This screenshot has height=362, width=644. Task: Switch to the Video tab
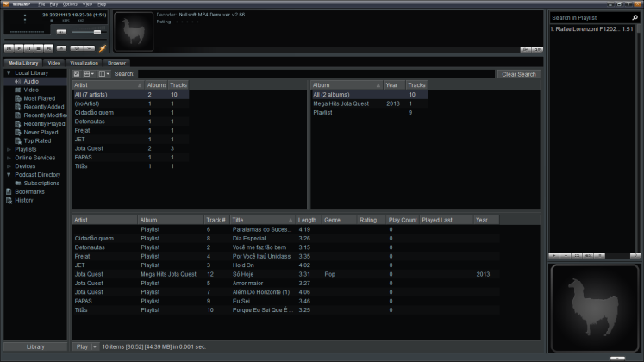coord(53,63)
